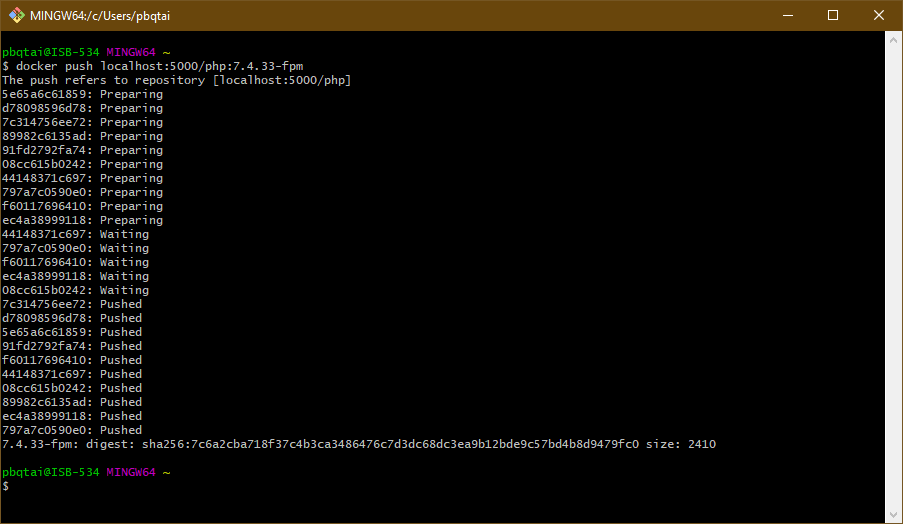Open the Git Bash icon menu in title bar
903x524 pixels.
(17, 15)
